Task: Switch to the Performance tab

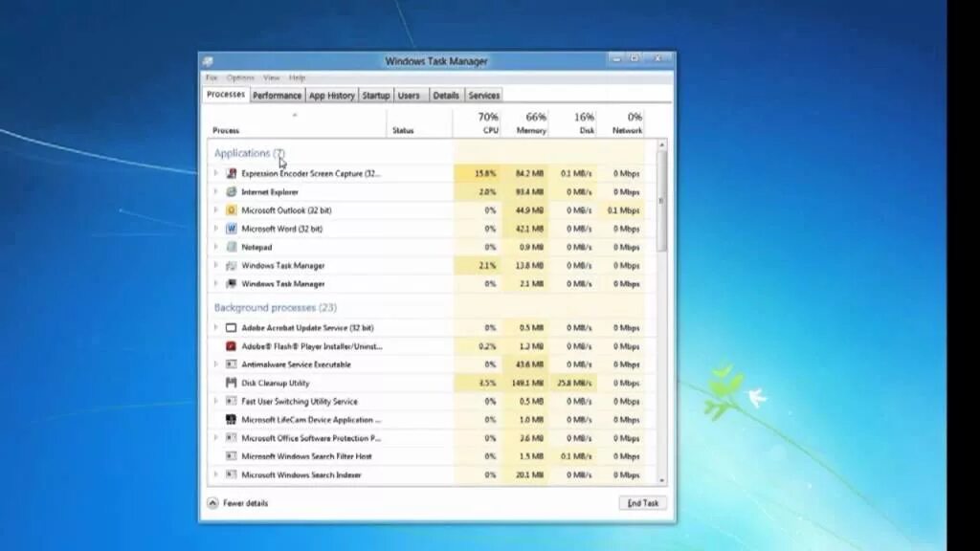Action: [277, 96]
